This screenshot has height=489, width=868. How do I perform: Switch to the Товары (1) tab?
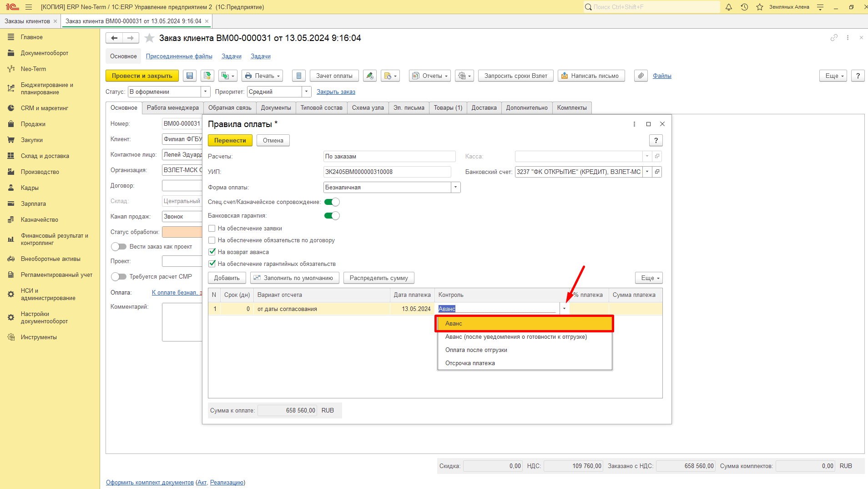(x=448, y=108)
